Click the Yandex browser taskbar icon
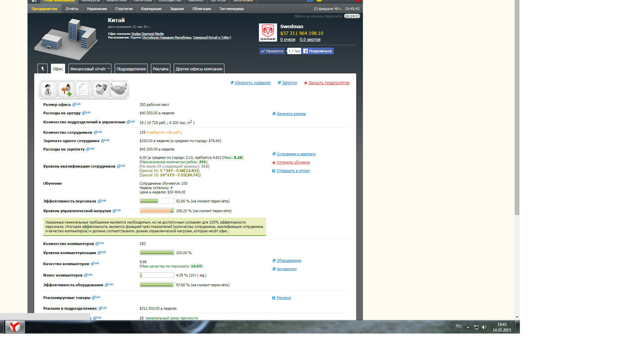 (x=15, y=327)
